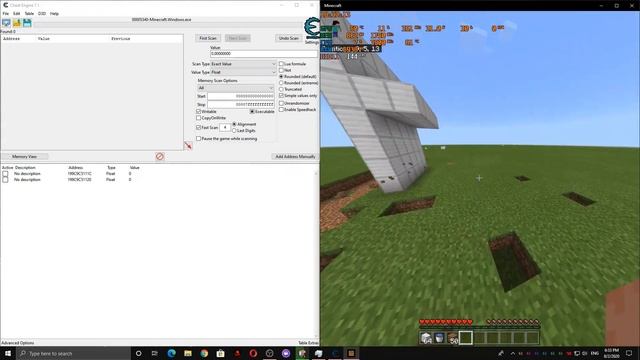Screen dimensions: 640x360
Task: Enable Speedhack checkbox
Action: tap(281, 109)
